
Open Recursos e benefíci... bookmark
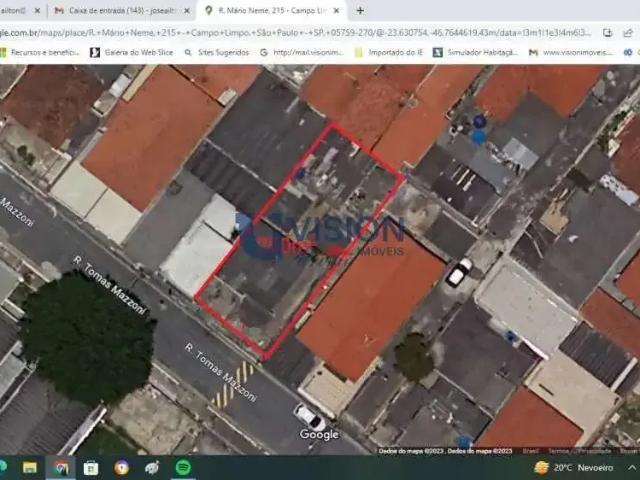point(40,52)
